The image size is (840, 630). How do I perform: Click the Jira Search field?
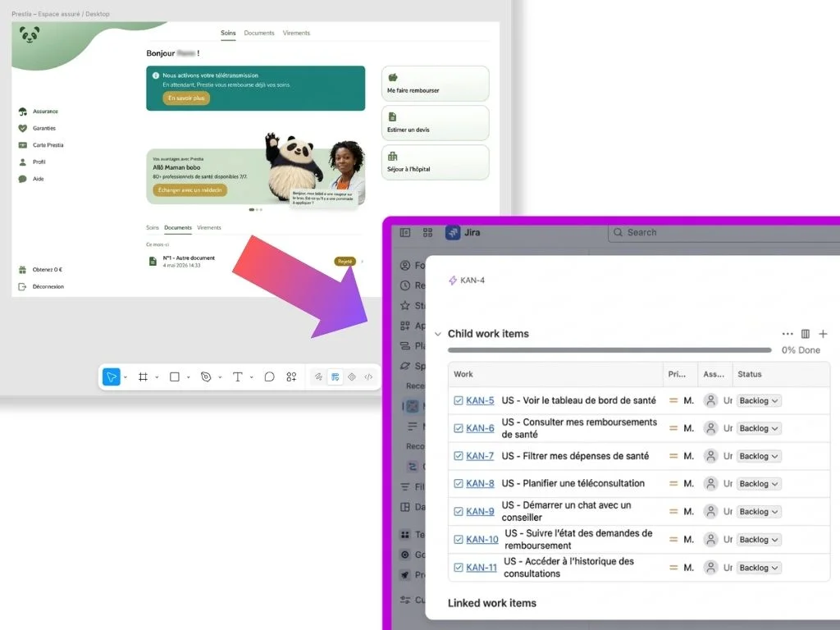point(724,232)
